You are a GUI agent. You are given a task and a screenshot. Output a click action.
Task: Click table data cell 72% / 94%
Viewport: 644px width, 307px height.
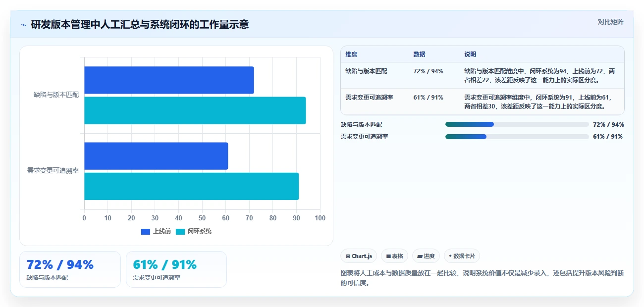point(428,71)
